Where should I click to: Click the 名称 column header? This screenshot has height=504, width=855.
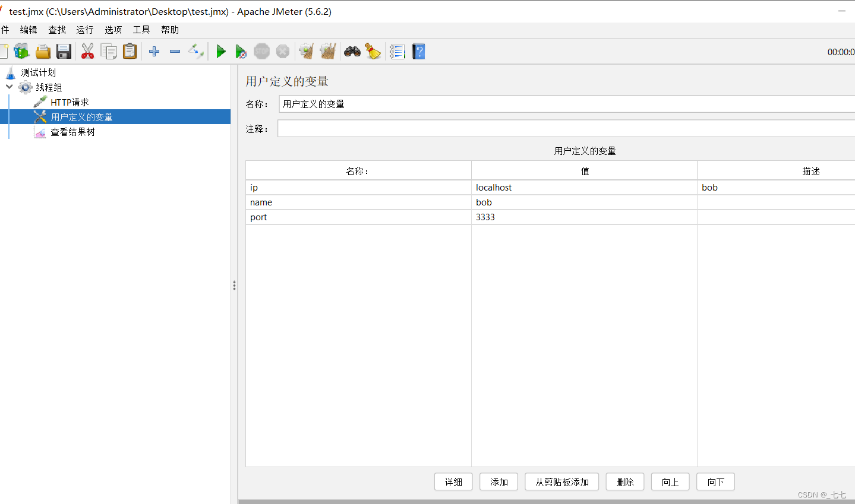pos(358,171)
